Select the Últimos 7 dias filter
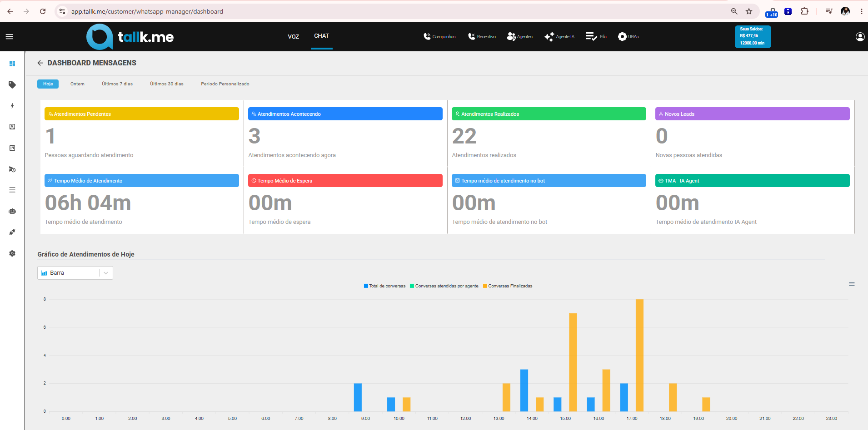This screenshot has width=868, height=430. (117, 84)
